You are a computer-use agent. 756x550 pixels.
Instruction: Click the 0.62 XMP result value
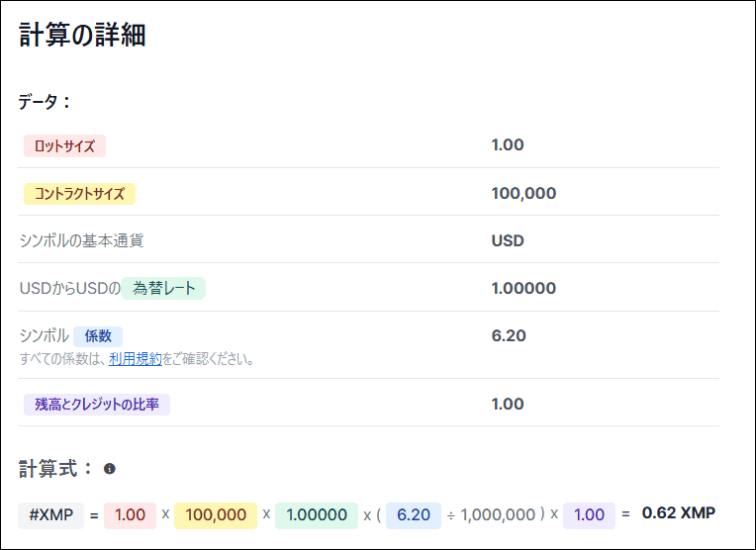(x=678, y=513)
